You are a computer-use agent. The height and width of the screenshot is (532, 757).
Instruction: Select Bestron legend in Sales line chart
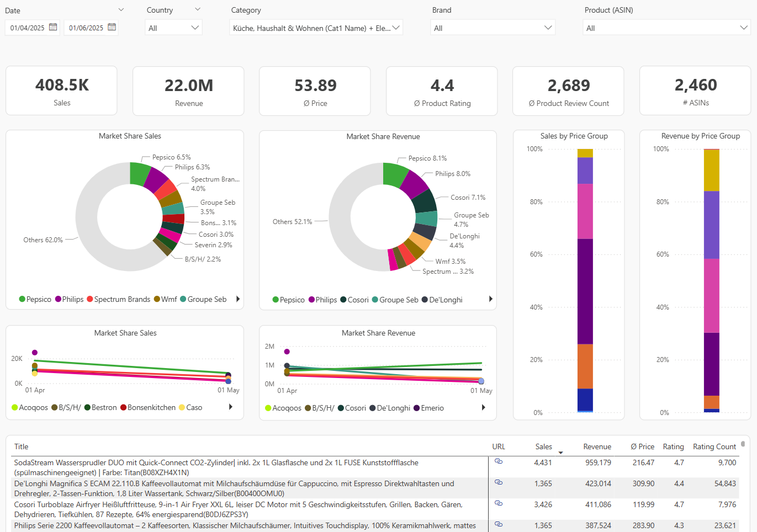pos(100,407)
